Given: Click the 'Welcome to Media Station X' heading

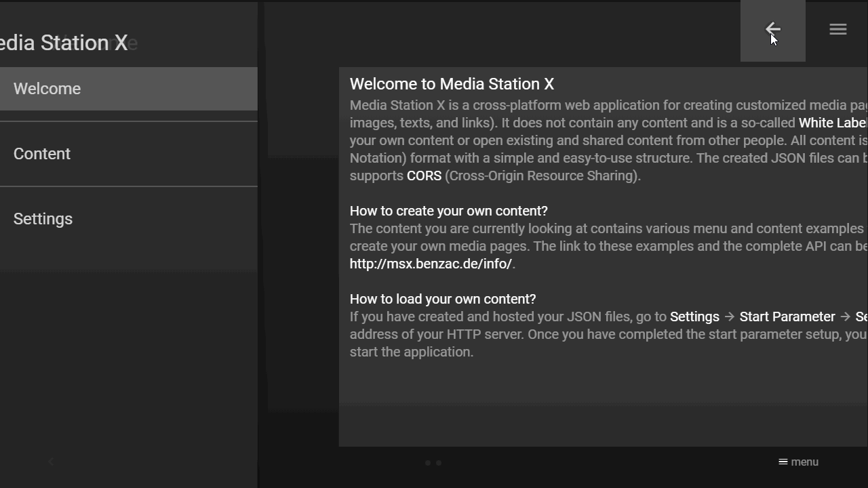Looking at the screenshot, I should [x=452, y=84].
